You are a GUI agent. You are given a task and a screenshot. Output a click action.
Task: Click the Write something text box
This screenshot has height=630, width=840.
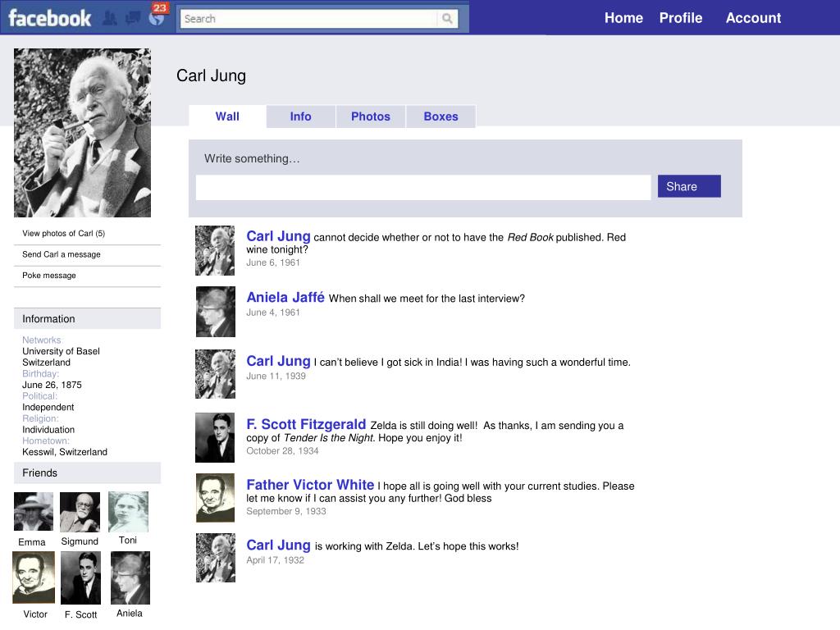[x=423, y=188]
